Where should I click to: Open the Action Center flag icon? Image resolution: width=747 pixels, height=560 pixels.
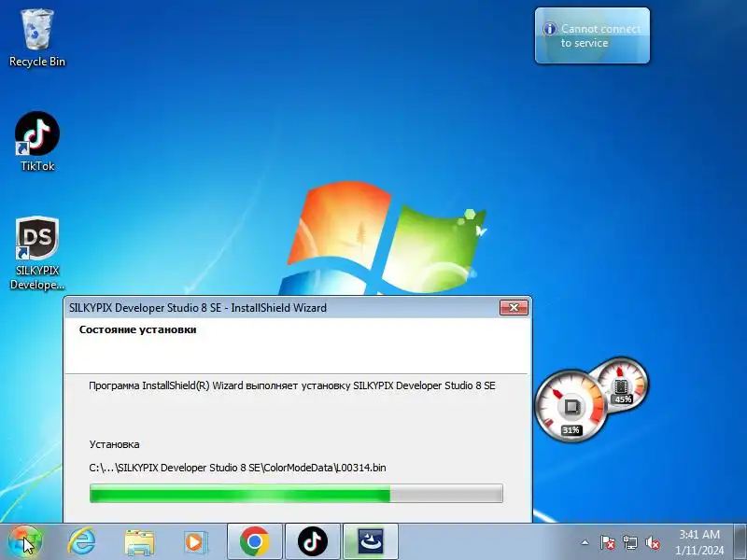[x=608, y=542]
